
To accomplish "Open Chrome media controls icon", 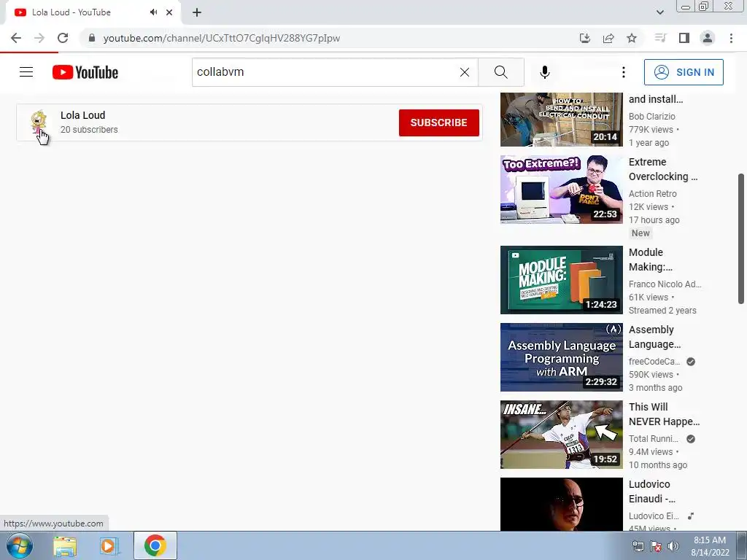I will (660, 38).
